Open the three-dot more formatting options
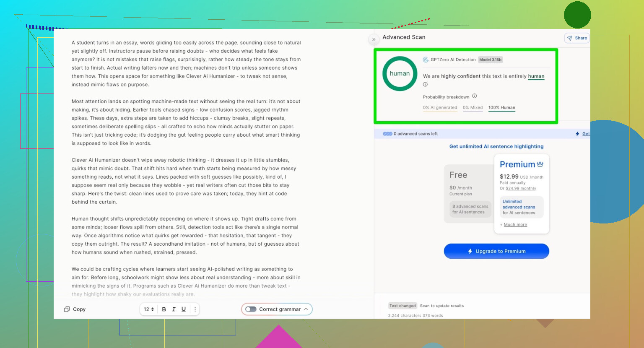644x348 pixels. pyautogui.click(x=195, y=309)
